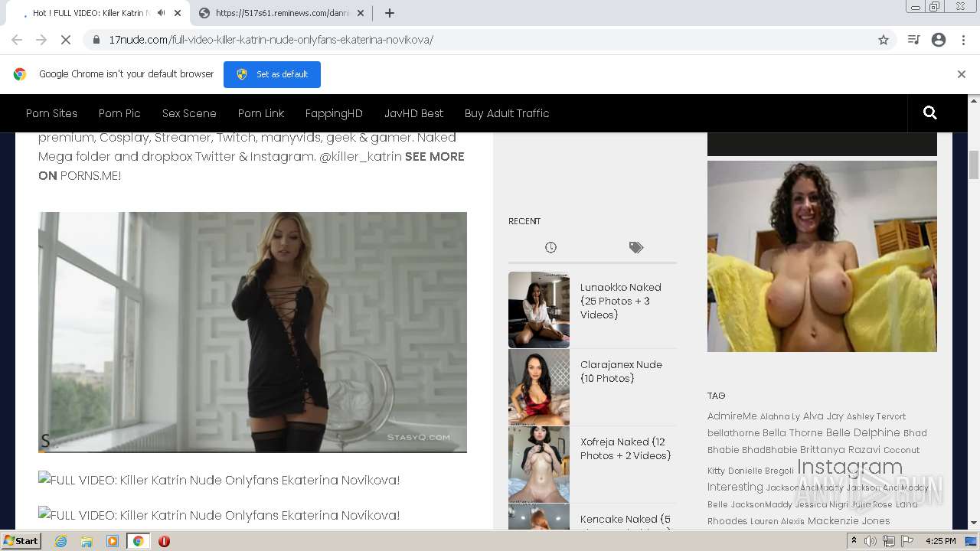
Task: Select the Belle Delphine tag
Action: (863, 432)
